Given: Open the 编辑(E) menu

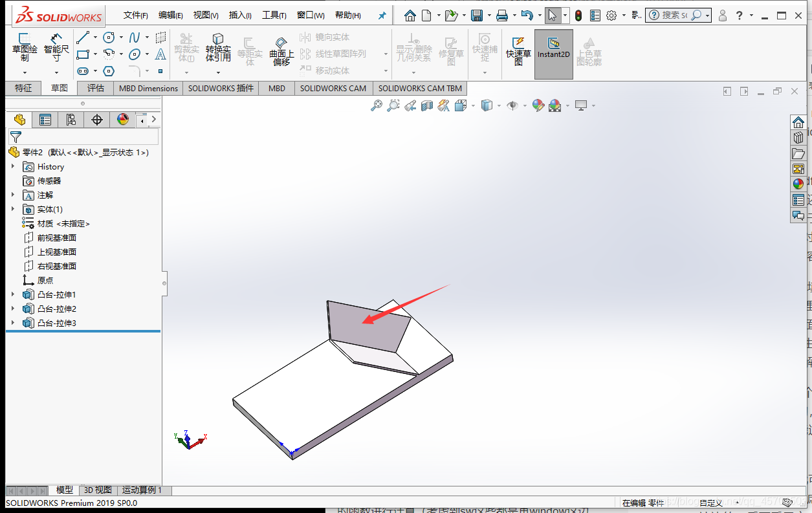Looking at the screenshot, I should [170, 16].
